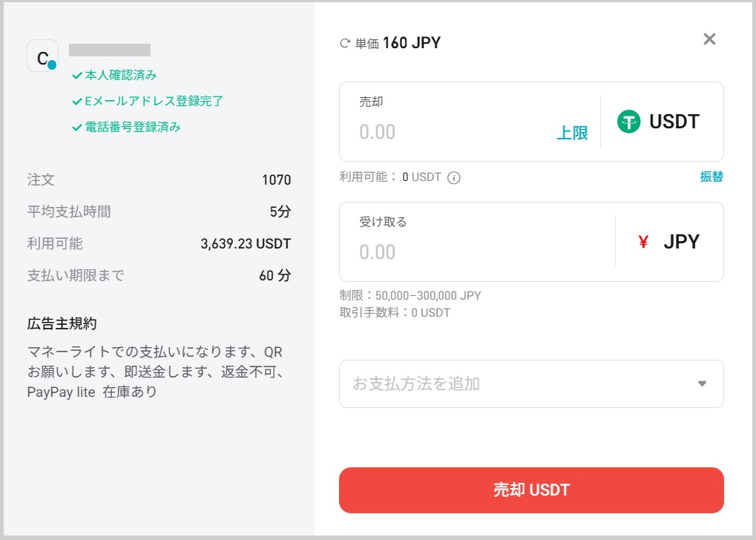Viewport: 756px width, 540px height.
Task: Click the 振替 transfer link
Action: (x=711, y=177)
